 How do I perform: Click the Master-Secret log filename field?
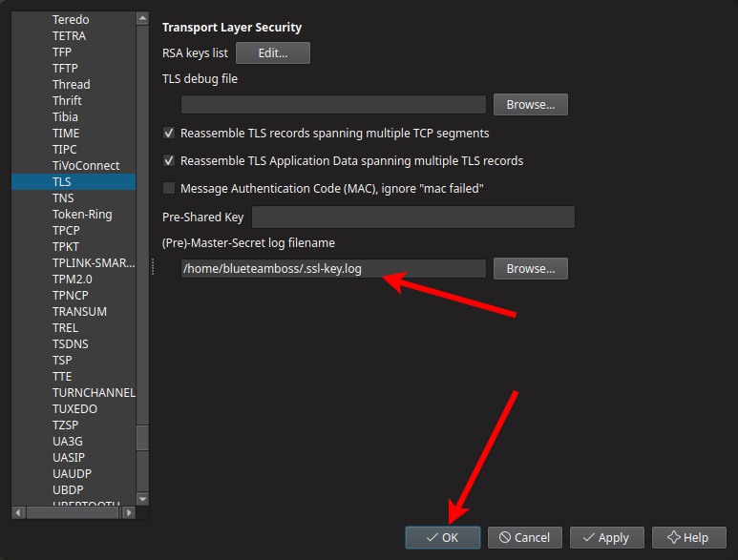click(x=333, y=269)
